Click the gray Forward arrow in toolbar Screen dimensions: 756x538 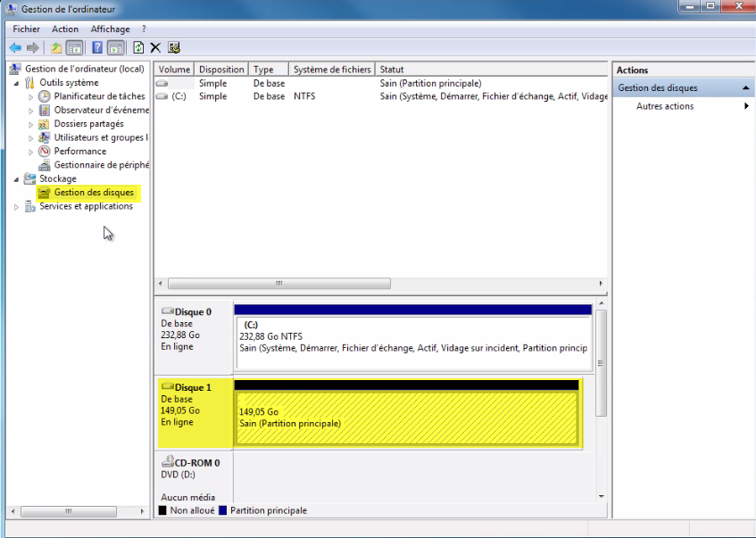[33, 47]
